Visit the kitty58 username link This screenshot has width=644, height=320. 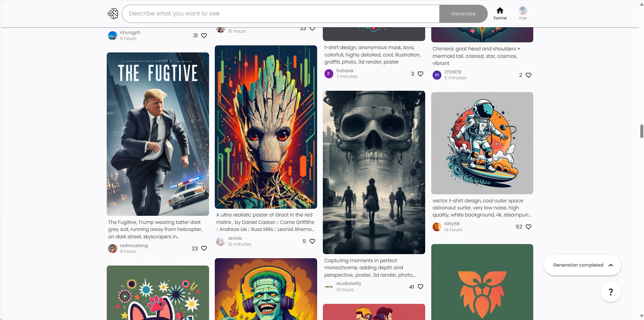(452, 224)
